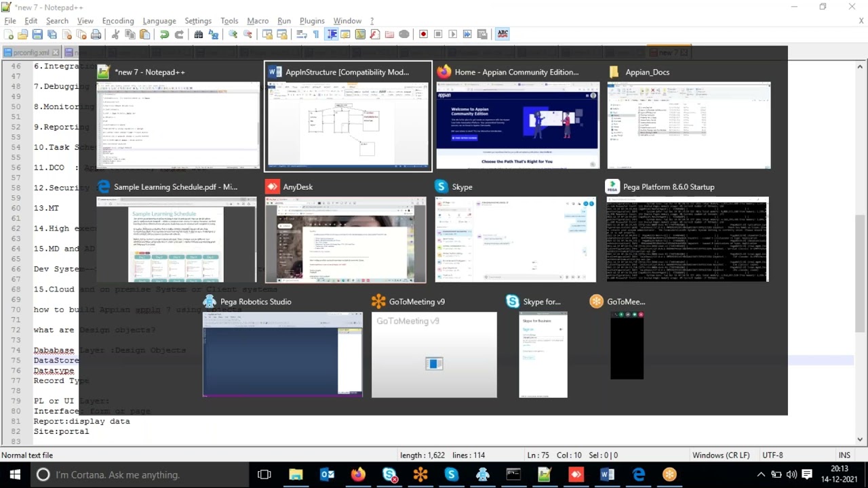Click Run Macro Multiple Times icon
This screenshot has width=868, height=488.
point(467,35)
